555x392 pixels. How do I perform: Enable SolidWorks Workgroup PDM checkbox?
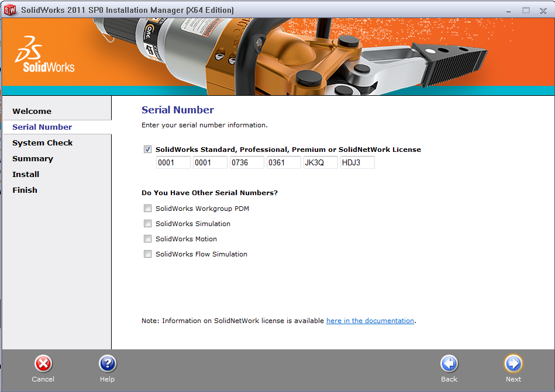point(147,209)
